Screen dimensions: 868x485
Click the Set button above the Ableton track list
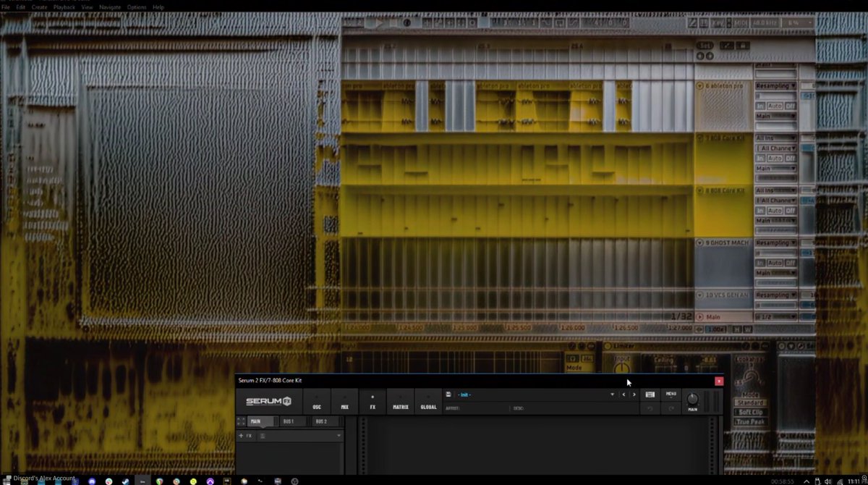pos(704,45)
